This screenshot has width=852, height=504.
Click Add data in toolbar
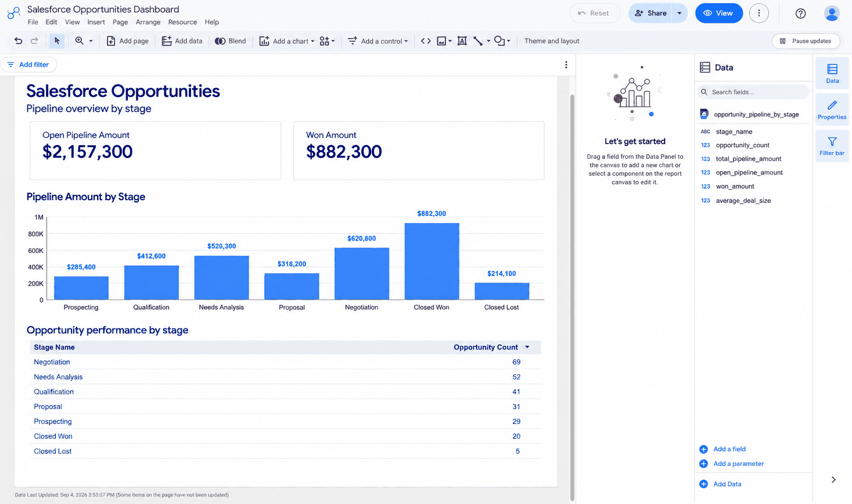click(x=182, y=41)
